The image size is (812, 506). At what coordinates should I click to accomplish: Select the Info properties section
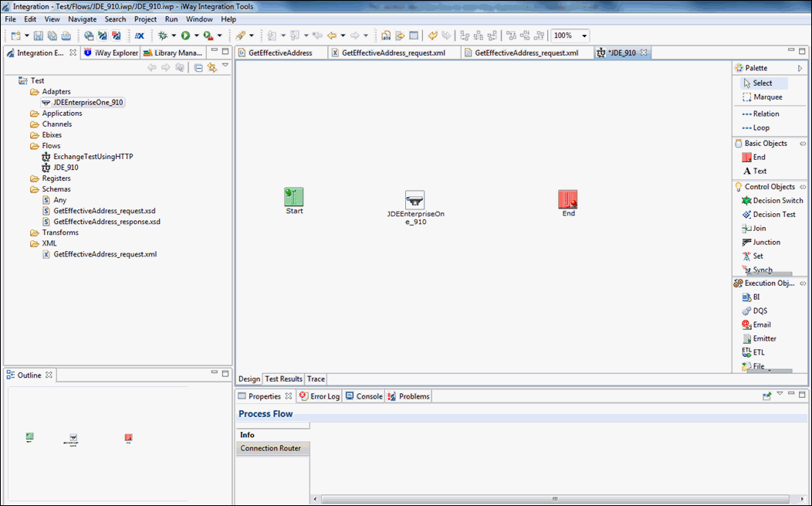(273, 435)
